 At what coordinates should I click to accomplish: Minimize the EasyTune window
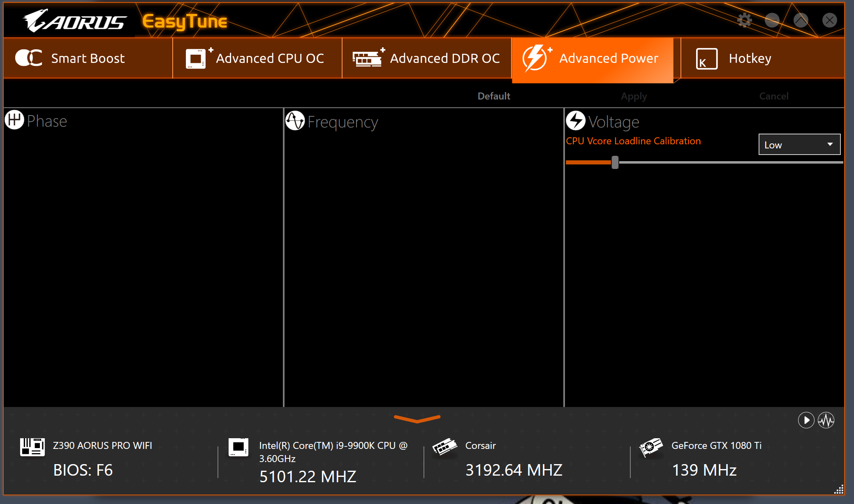(x=772, y=20)
